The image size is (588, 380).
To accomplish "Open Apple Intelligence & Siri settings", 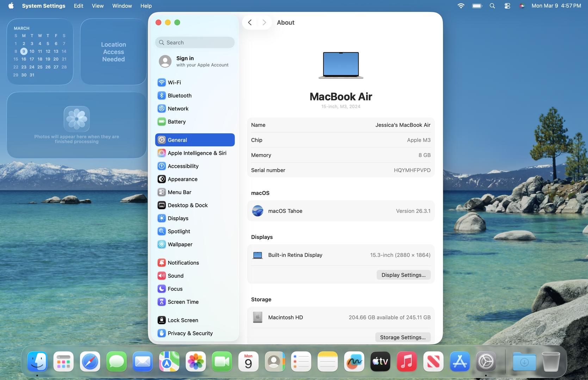I will click(197, 153).
